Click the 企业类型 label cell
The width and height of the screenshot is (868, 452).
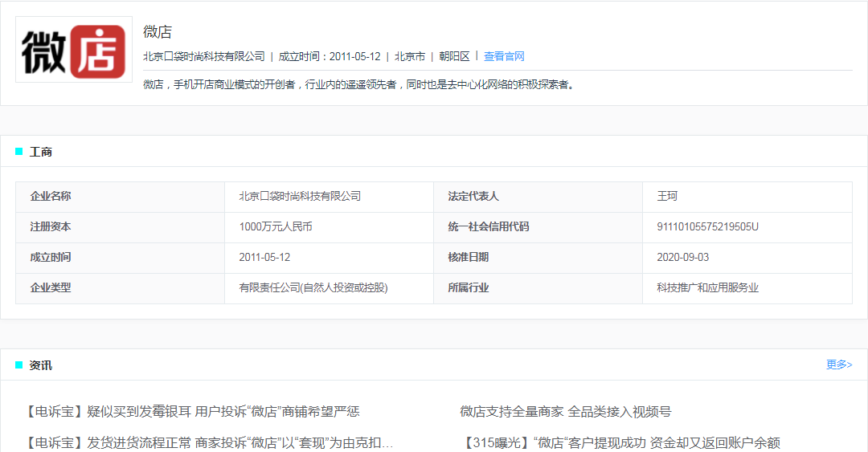click(120, 287)
